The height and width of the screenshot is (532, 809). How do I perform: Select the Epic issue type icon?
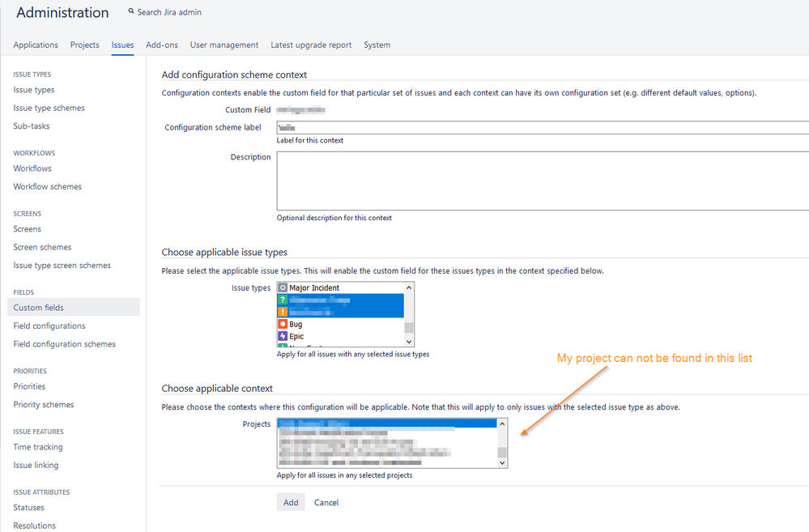point(283,336)
